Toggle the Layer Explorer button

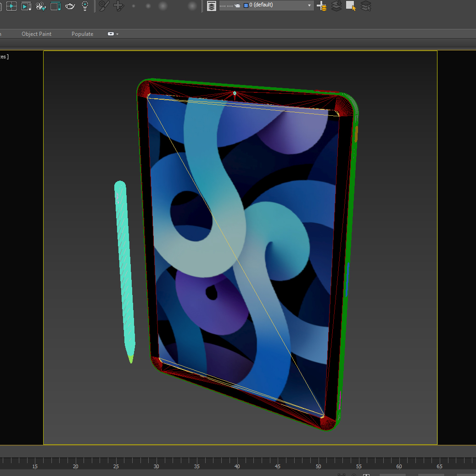tap(211, 6)
